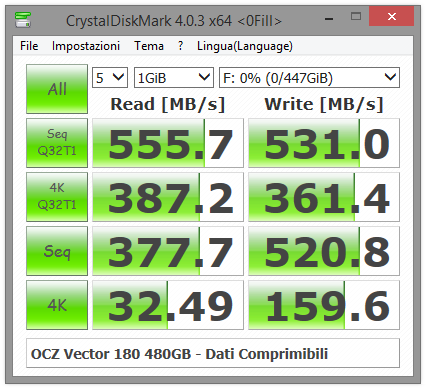Run all benchmarks with the All button
The width and height of the screenshot is (427, 389).
click(x=57, y=89)
